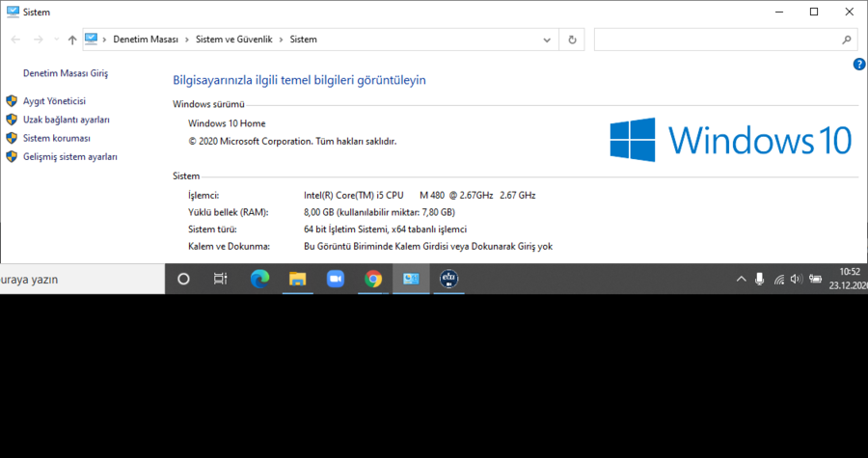
Task: Select Sistem ve Güvenlik breadcrumb
Action: coord(234,40)
